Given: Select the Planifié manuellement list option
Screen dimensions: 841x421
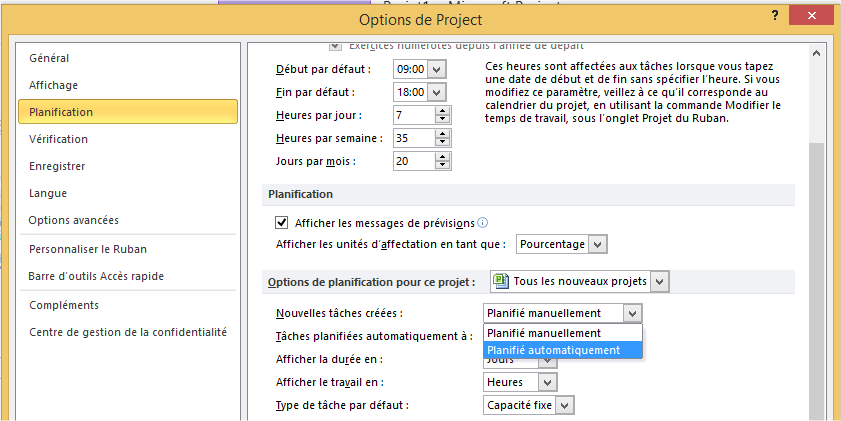Looking at the screenshot, I should tap(544, 333).
